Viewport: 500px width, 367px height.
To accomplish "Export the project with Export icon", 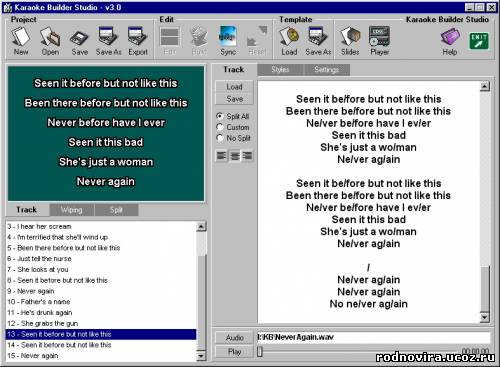I will point(138,41).
